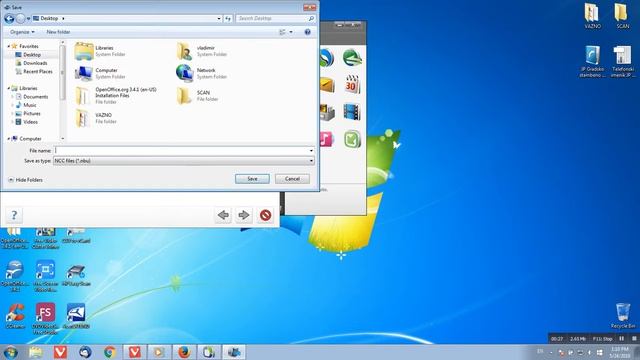Click the Save button

(x=252, y=179)
